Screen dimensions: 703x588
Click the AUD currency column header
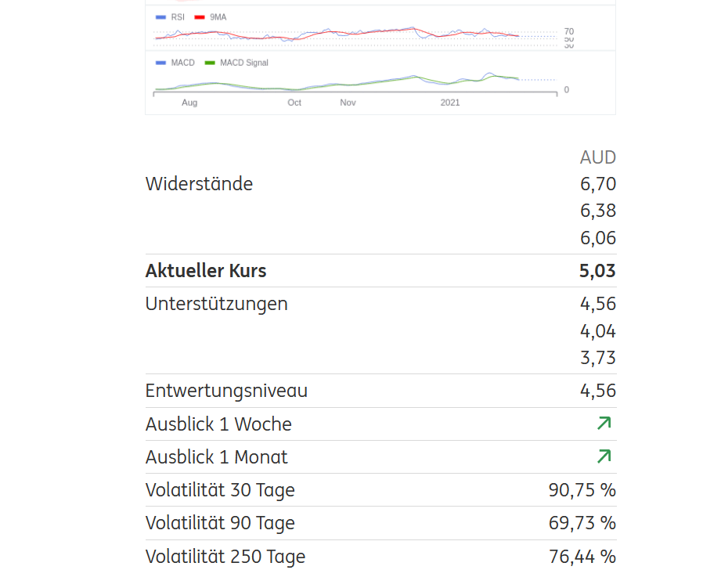[597, 157]
